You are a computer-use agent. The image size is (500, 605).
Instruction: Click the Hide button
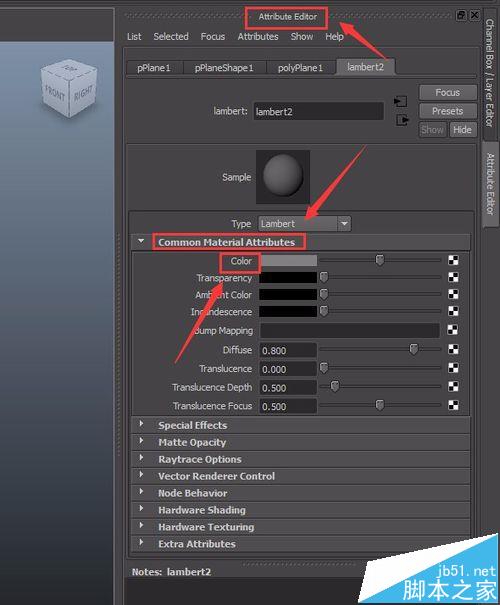click(462, 130)
